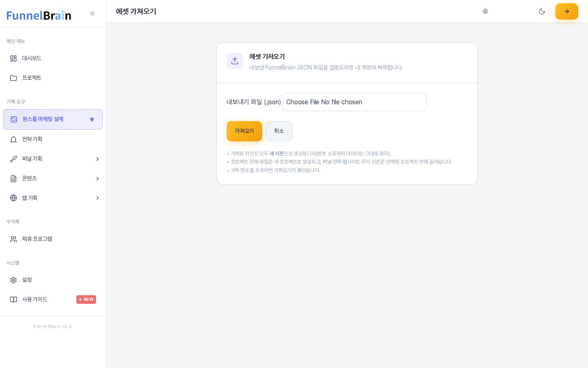Collapse the sidebar with the double-chevron icon
Screen dimensions: 588x368
pyautogui.click(x=92, y=13)
